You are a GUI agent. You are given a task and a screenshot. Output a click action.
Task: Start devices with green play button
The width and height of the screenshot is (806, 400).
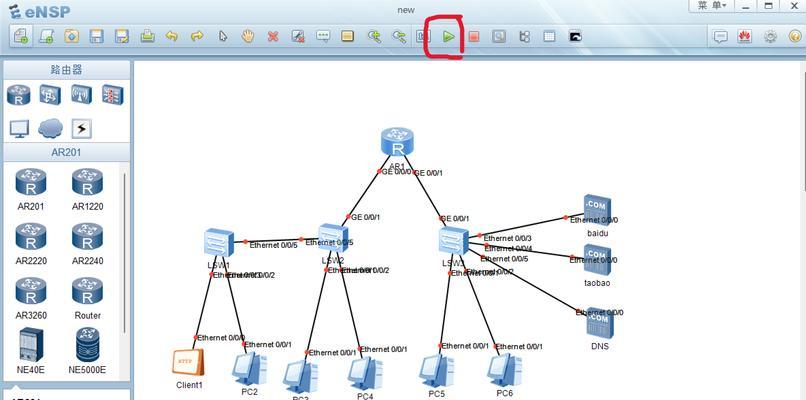click(x=449, y=37)
